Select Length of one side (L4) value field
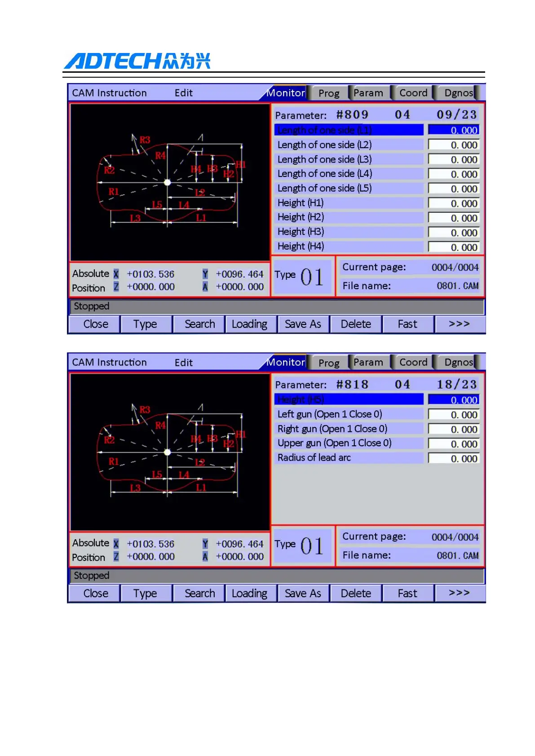The width and height of the screenshot is (535, 756). (x=454, y=174)
